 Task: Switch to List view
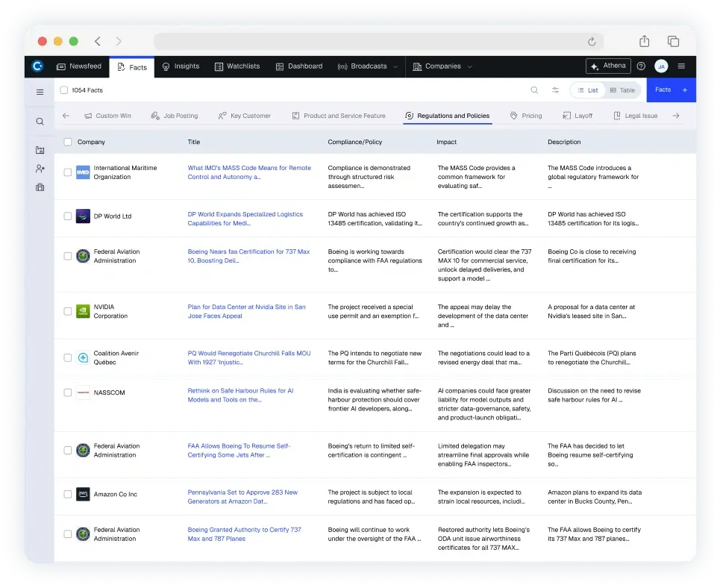click(x=588, y=90)
